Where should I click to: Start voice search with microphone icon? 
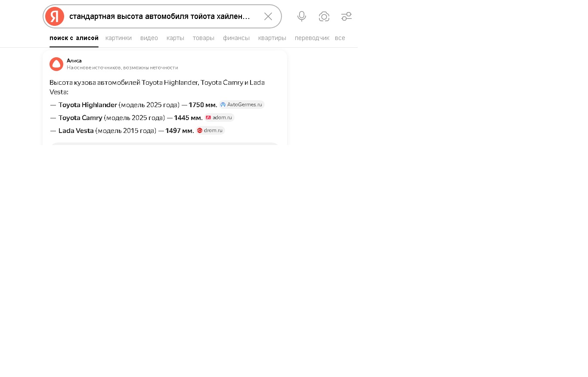(x=302, y=16)
